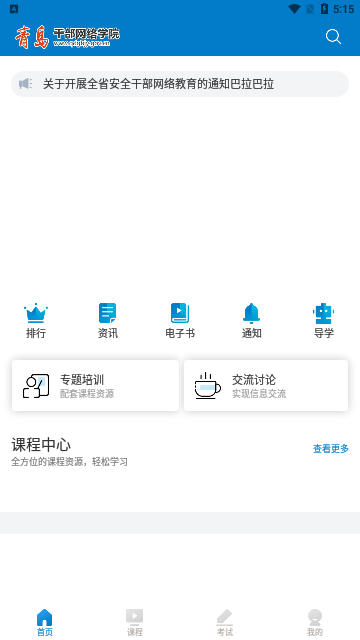
Task: Tap the 5:15 clock
Action: [344, 9]
